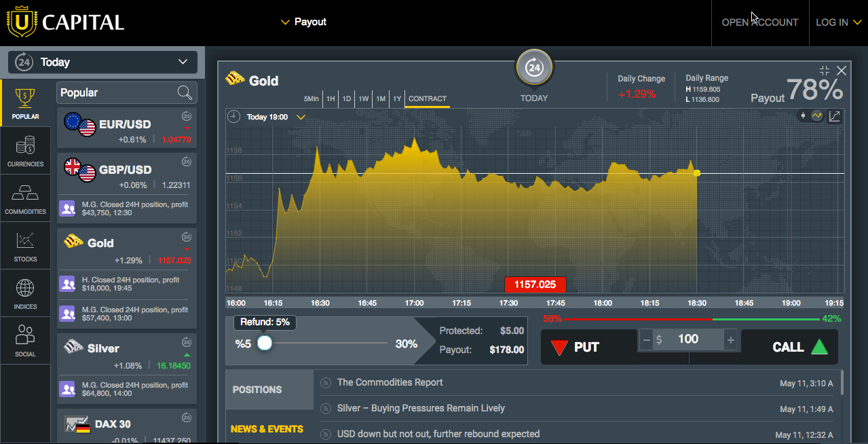Click RSS icon for USD down news

point(326,434)
